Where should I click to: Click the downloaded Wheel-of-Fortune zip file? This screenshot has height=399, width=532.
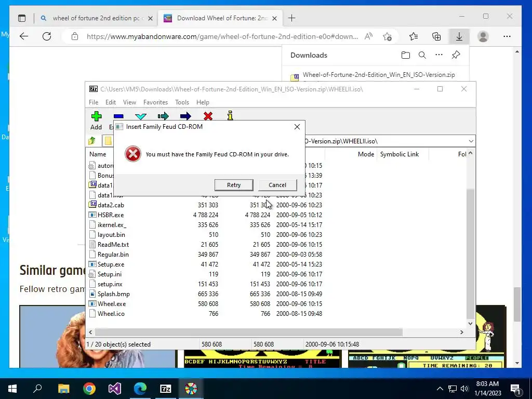(x=379, y=75)
